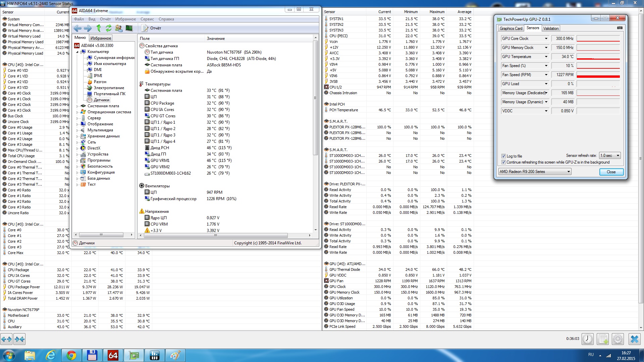The width and height of the screenshot is (644, 362).
Task: Click the green refresh arrows icon
Action: click(108, 28)
